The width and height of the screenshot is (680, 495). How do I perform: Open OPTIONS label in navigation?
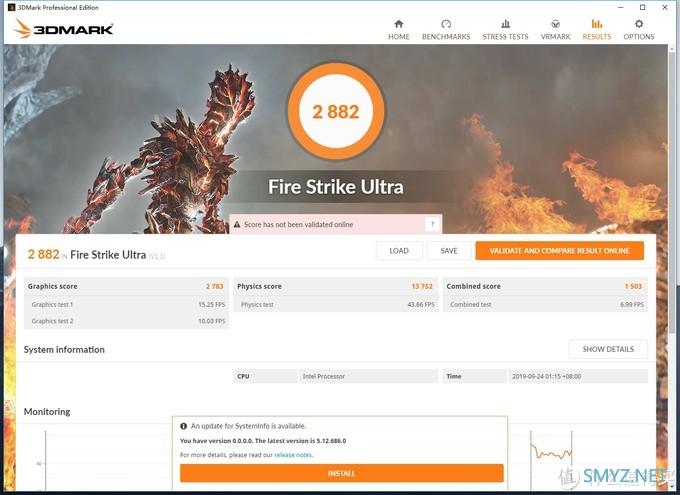point(639,37)
